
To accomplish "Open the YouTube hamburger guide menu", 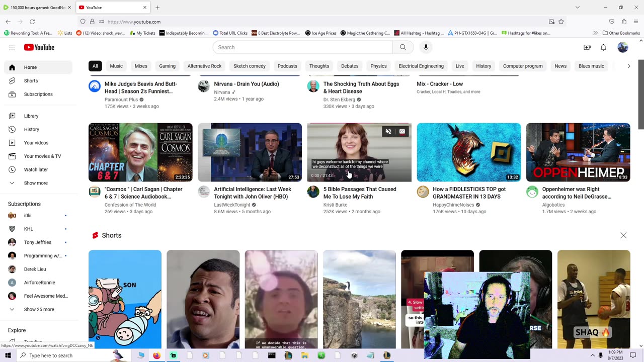I will tap(12, 47).
